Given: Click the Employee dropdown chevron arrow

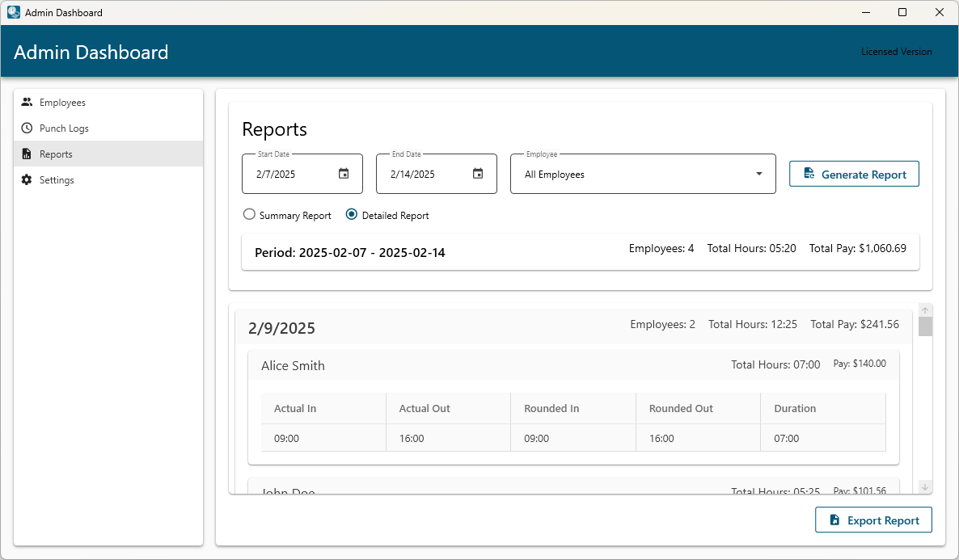Looking at the screenshot, I should tap(758, 173).
